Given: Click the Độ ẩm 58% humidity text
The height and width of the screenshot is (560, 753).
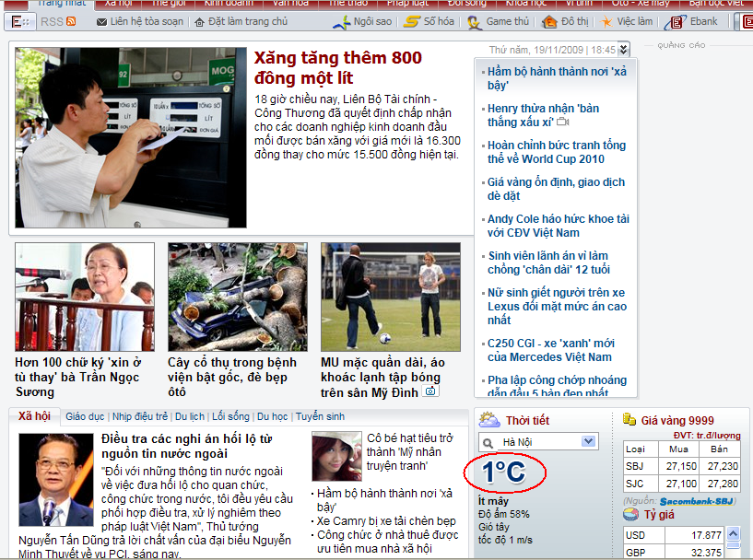Looking at the screenshot, I should (504, 515).
